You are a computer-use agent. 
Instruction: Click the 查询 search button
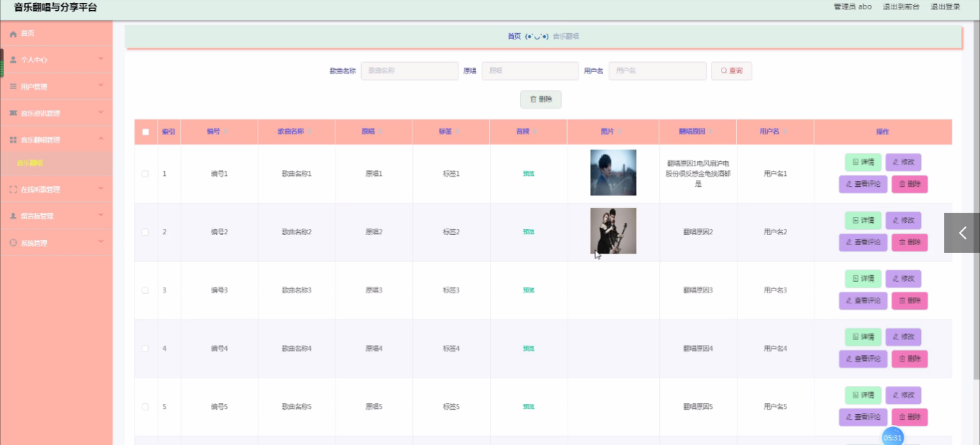(731, 70)
